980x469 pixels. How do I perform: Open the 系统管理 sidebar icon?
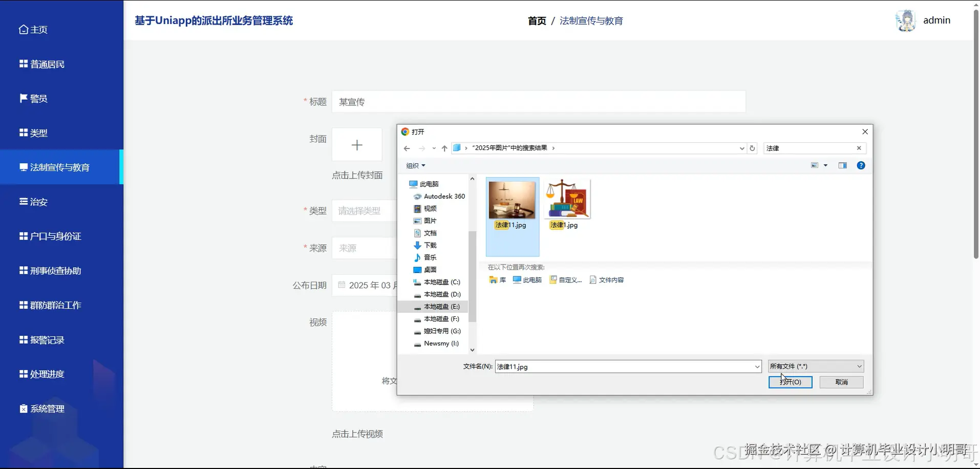[x=23, y=409]
